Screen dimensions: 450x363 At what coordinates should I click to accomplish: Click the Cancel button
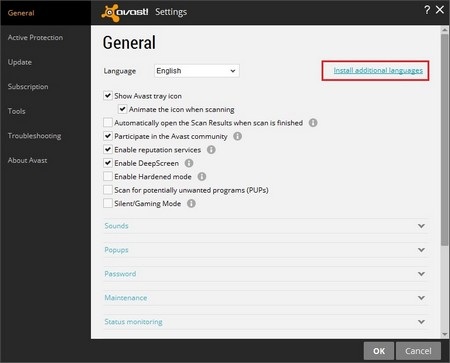418,351
